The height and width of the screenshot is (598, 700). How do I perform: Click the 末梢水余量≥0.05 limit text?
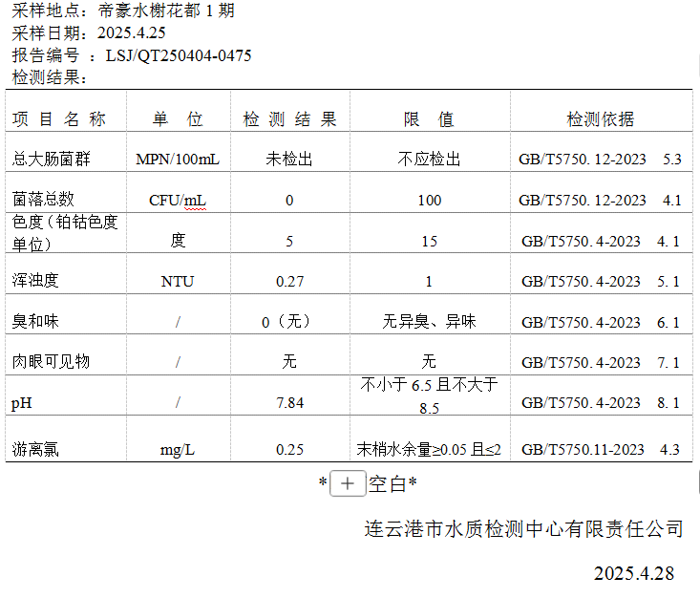tap(429, 449)
